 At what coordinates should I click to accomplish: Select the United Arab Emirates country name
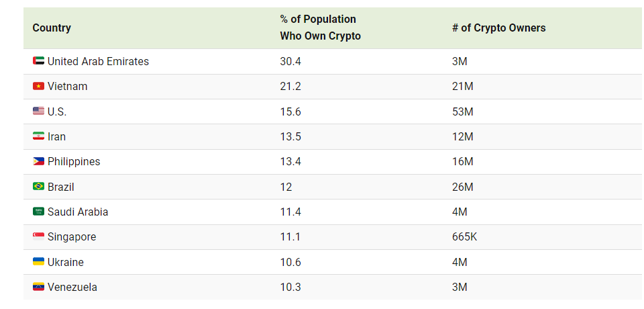[x=98, y=61]
